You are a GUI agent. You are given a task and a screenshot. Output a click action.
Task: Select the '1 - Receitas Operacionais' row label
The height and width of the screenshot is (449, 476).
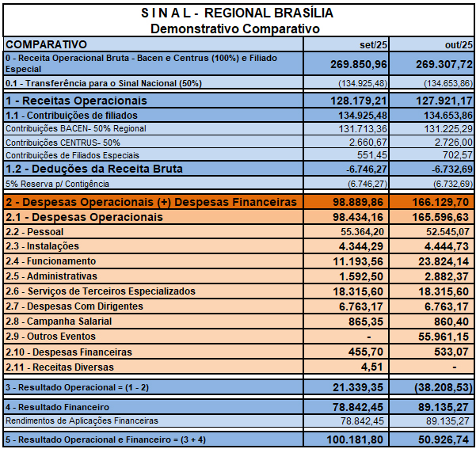[x=77, y=101]
